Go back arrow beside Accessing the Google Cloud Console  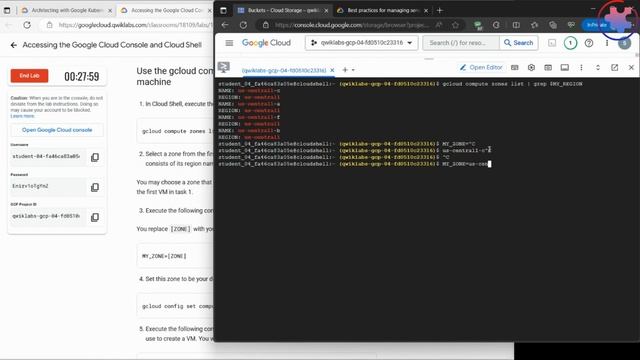[14, 45]
